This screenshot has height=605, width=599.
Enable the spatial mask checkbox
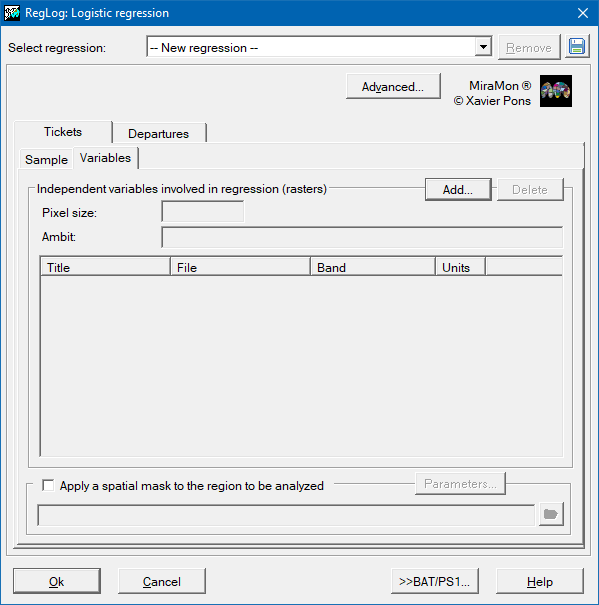click(x=48, y=485)
